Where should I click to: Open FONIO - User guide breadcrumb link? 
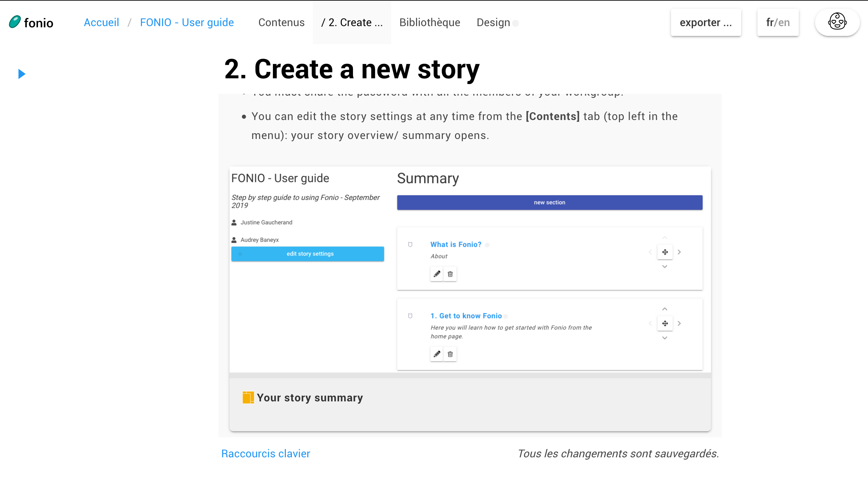coord(187,22)
